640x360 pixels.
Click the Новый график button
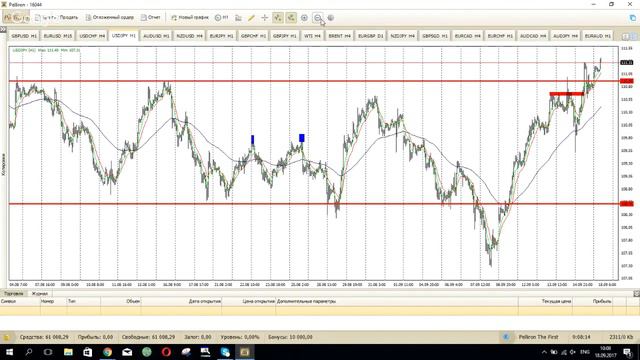tap(190, 18)
